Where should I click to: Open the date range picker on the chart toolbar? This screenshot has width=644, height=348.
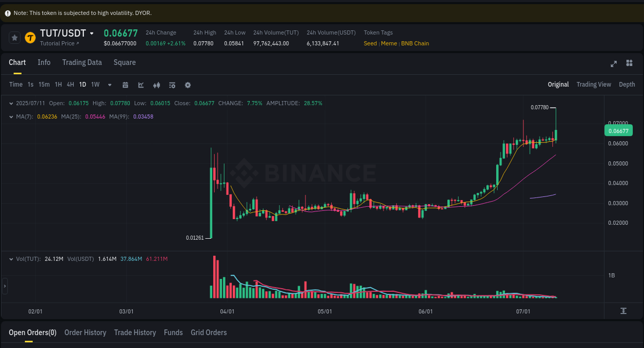pyautogui.click(x=125, y=85)
